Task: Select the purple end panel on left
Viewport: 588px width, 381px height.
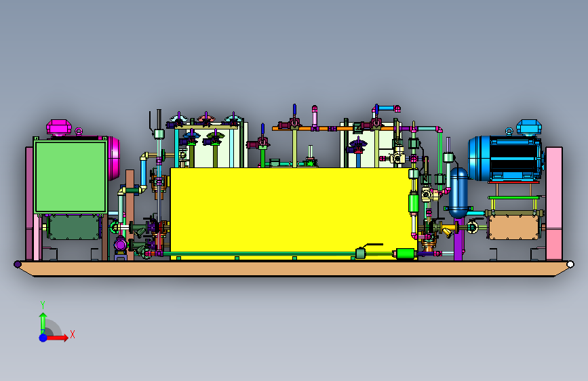Action: (x=29, y=203)
